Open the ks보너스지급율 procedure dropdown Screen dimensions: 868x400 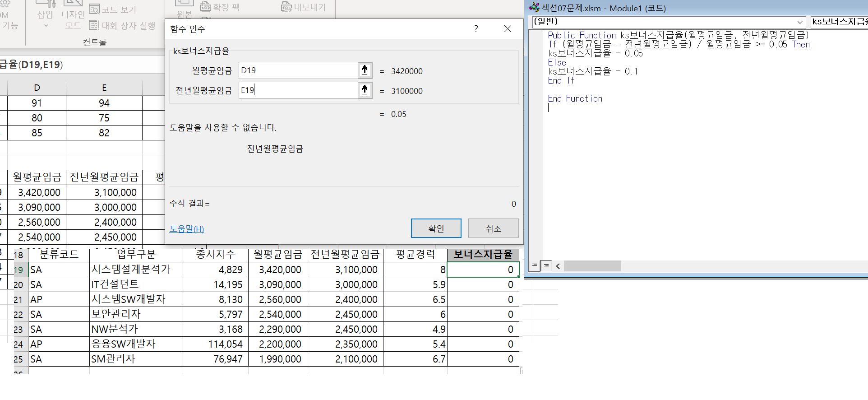tap(839, 22)
